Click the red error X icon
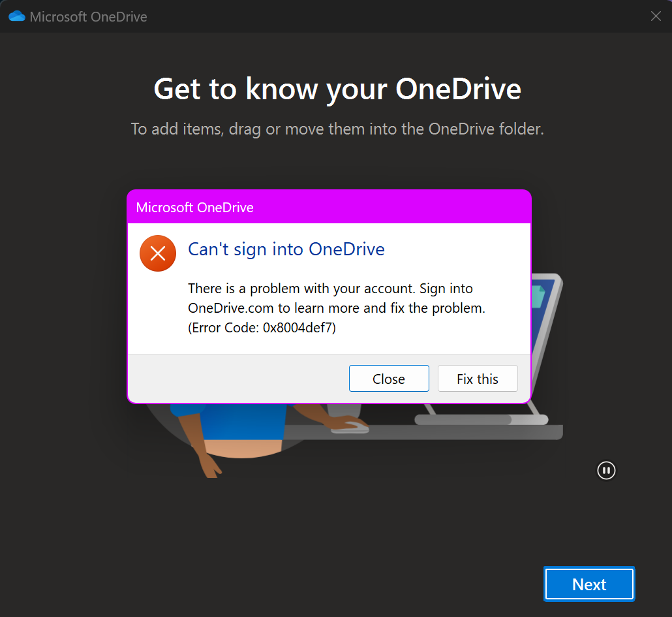The height and width of the screenshot is (617, 672). pyautogui.click(x=158, y=253)
